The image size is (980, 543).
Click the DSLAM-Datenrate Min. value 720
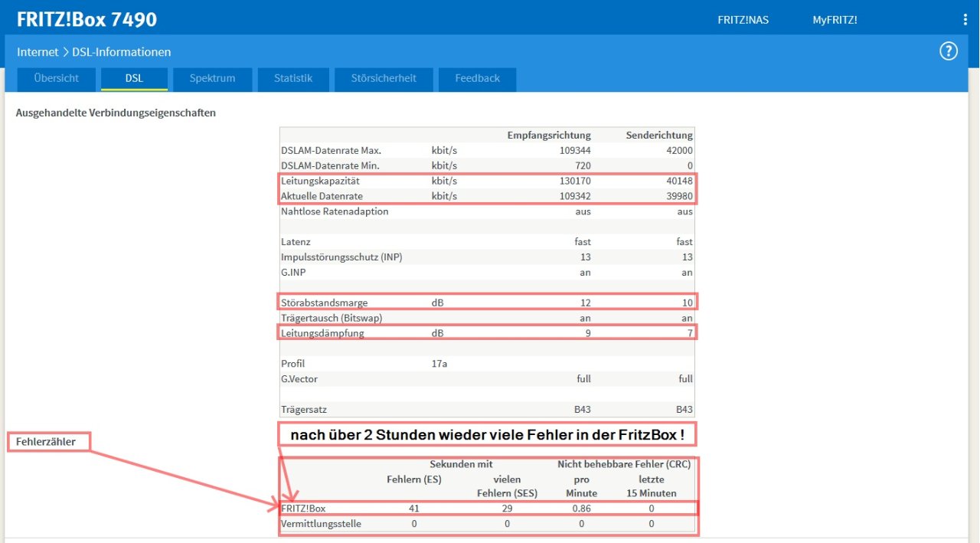point(583,165)
